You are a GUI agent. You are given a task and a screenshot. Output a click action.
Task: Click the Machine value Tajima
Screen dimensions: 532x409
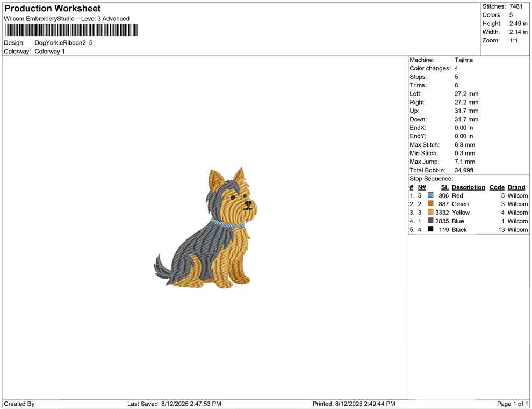coord(463,60)
